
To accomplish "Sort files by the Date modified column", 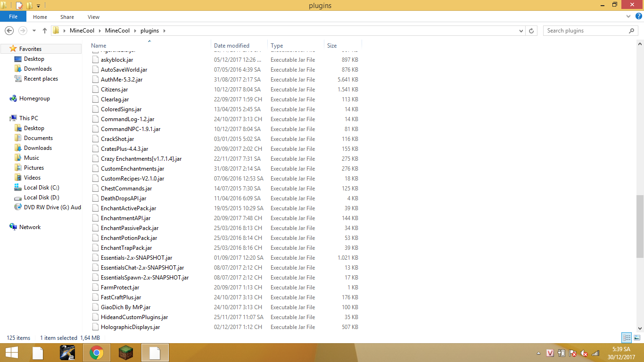I will [x=239, y=46].
